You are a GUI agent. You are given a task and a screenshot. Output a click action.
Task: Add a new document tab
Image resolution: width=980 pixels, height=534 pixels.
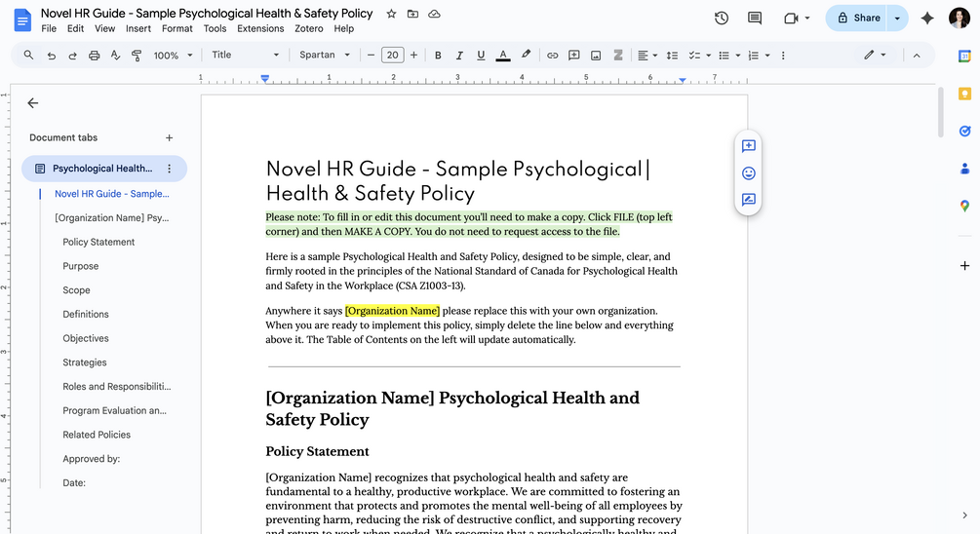tap(169, 138)
